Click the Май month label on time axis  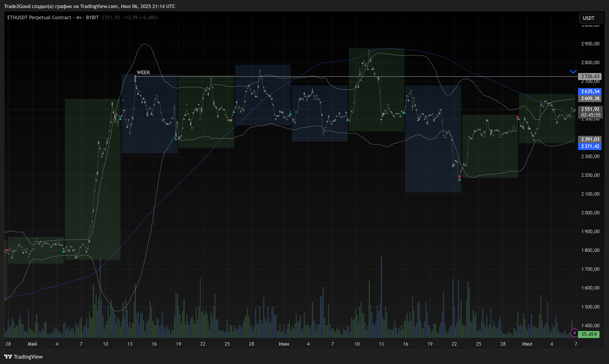point(32,344)
